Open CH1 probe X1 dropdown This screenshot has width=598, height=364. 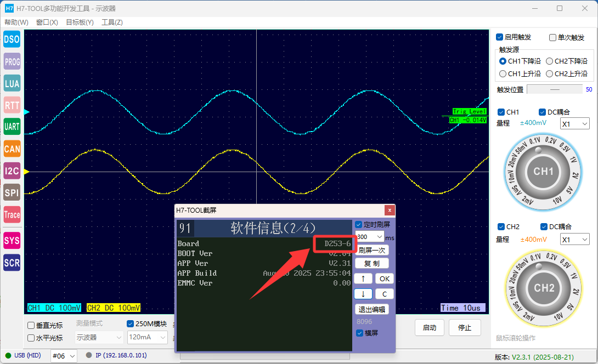pyautogui.click(x=575, y=124)
